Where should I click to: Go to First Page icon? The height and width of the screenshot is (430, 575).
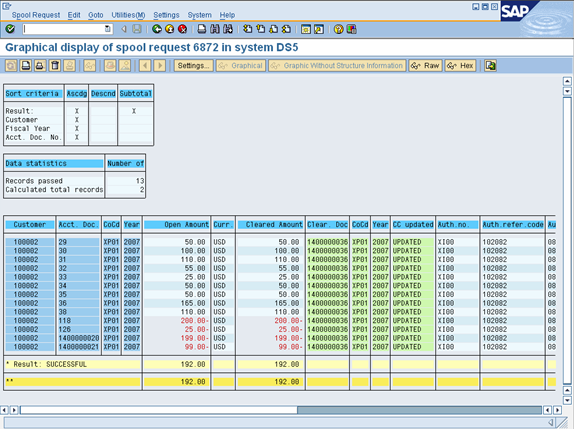point(248,29)
